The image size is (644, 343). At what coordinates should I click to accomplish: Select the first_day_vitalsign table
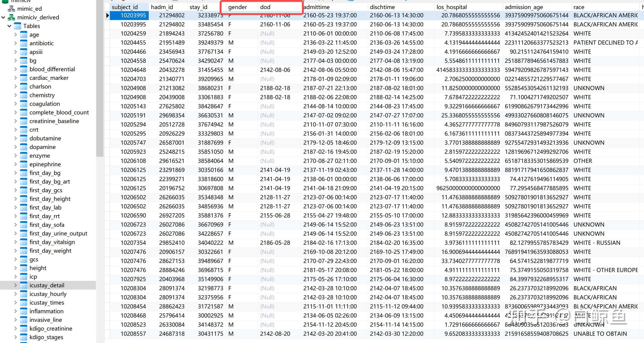point(52,242)
